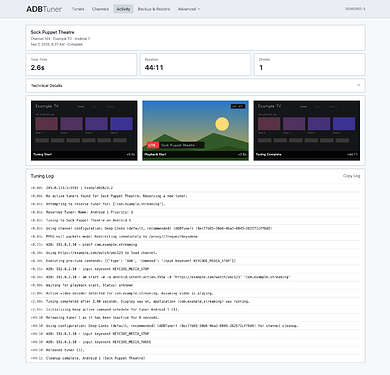Click the 'Released tuner (1)' log line
Screen dimensions: 390x375
coord(195,350)
